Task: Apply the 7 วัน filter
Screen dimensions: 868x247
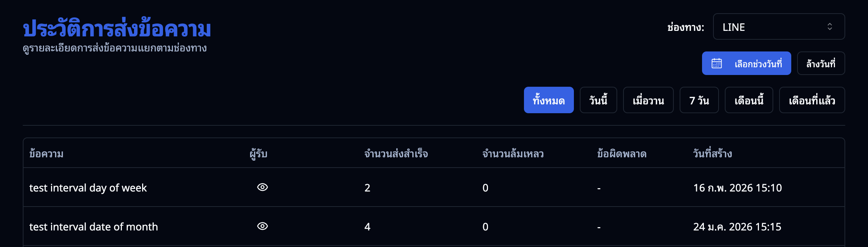Action: [x=699, y=100]
